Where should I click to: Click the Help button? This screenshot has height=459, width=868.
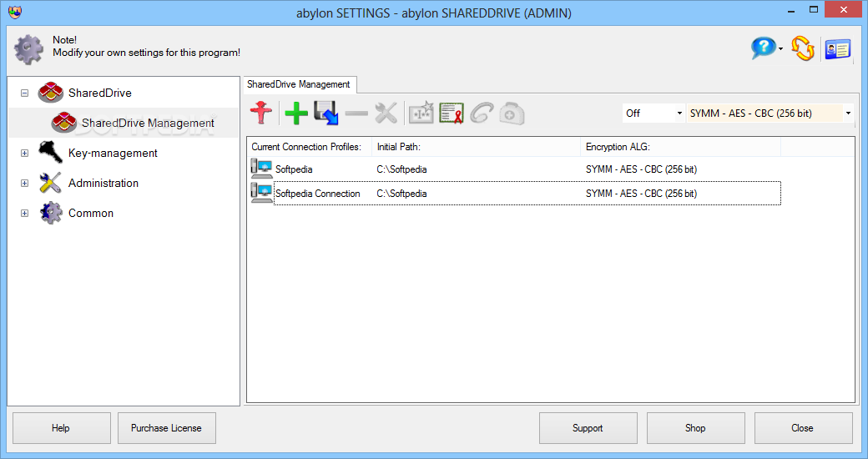click(x=62, y=428)
